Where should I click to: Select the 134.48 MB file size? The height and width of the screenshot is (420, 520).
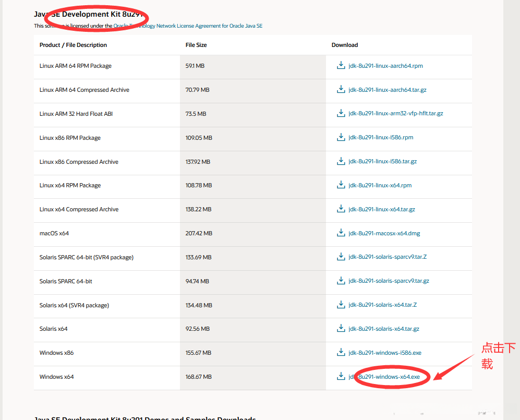(199, 305)
